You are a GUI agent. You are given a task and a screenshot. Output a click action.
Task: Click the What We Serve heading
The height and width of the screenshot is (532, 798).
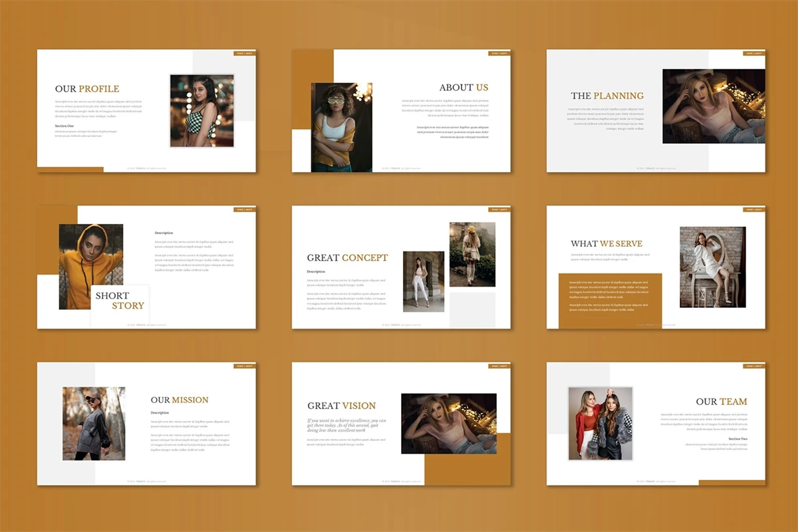point(606,243)
